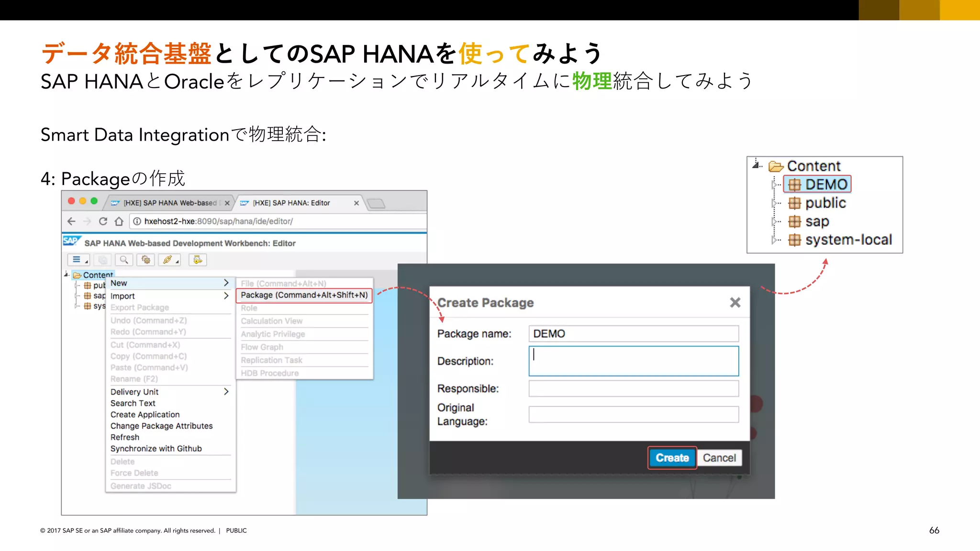Click the Flow Graph submenu entry

[262, 347]
